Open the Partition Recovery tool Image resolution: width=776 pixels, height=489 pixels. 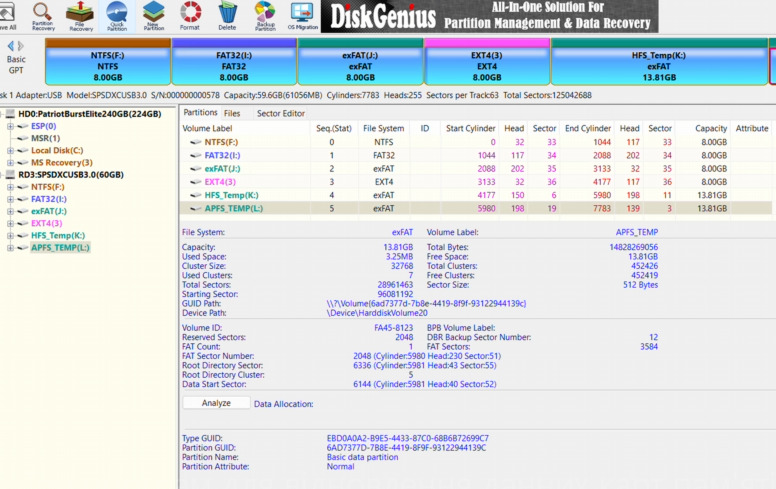point(43,16)
